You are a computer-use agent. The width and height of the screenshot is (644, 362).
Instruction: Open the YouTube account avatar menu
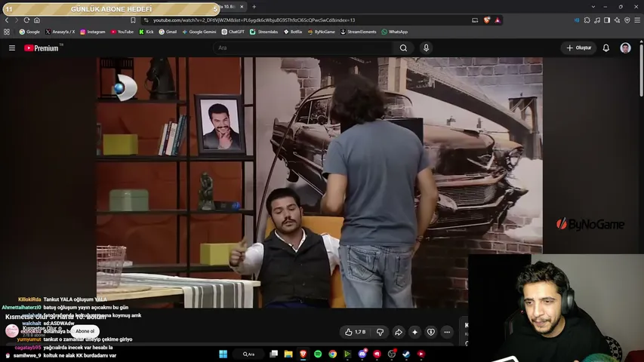625,48
